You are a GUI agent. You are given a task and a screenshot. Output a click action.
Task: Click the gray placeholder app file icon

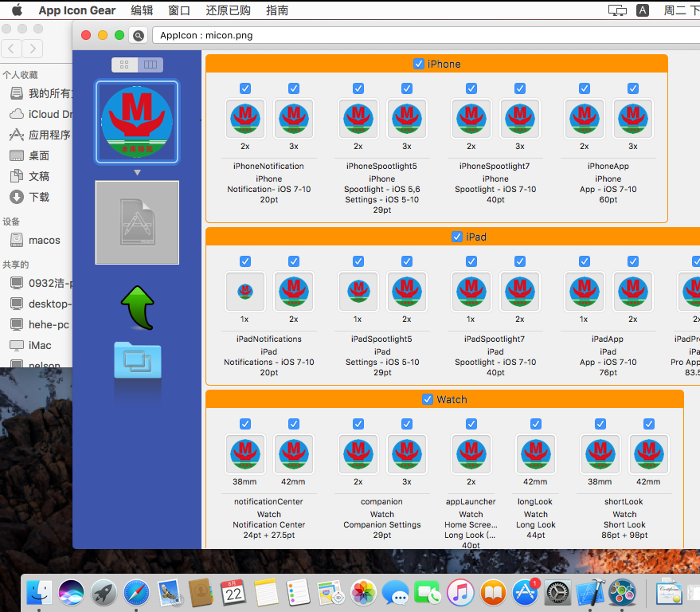137,222
